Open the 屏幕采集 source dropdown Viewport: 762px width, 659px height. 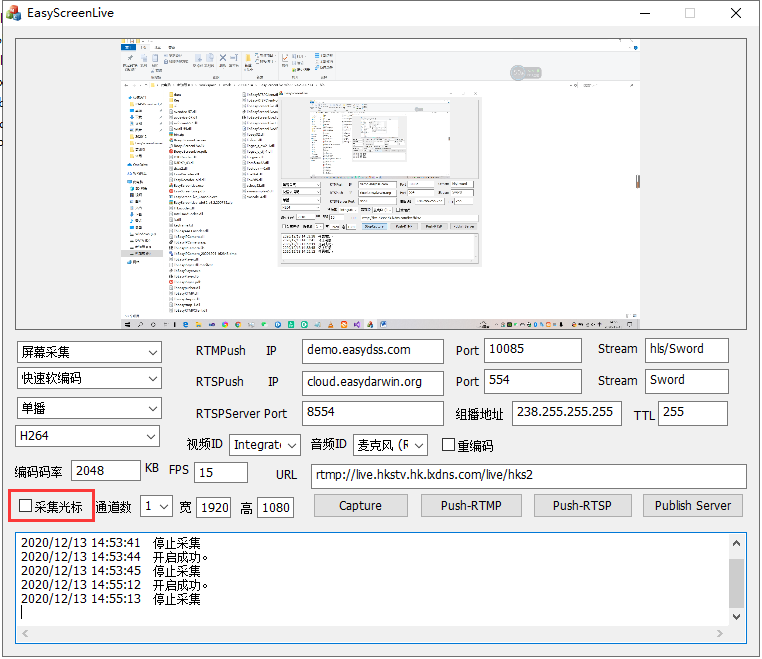coord(89,352)
